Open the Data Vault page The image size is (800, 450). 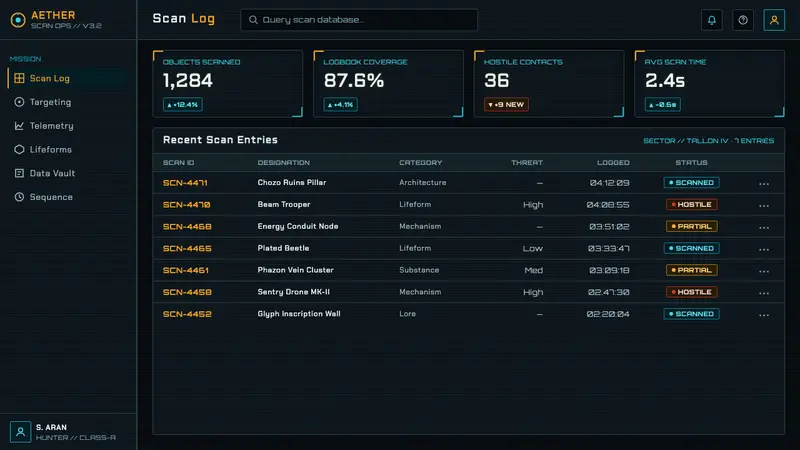pos(69,173)
